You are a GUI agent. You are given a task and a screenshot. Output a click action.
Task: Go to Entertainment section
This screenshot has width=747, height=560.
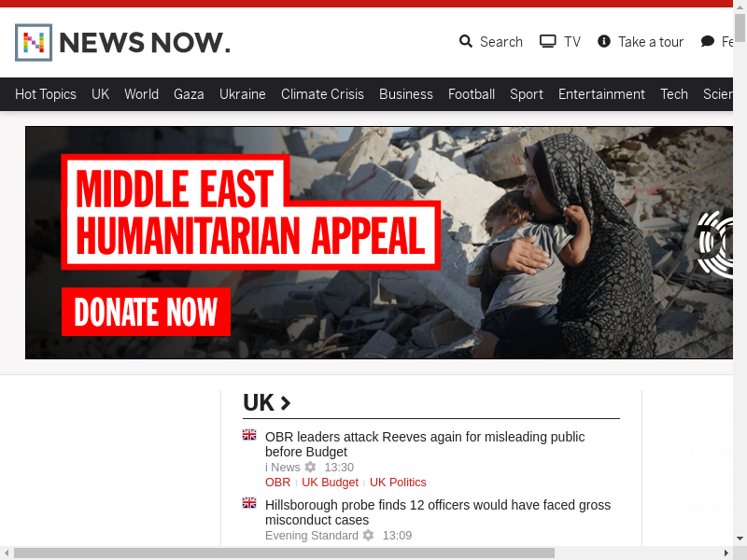tap(601, 94)
